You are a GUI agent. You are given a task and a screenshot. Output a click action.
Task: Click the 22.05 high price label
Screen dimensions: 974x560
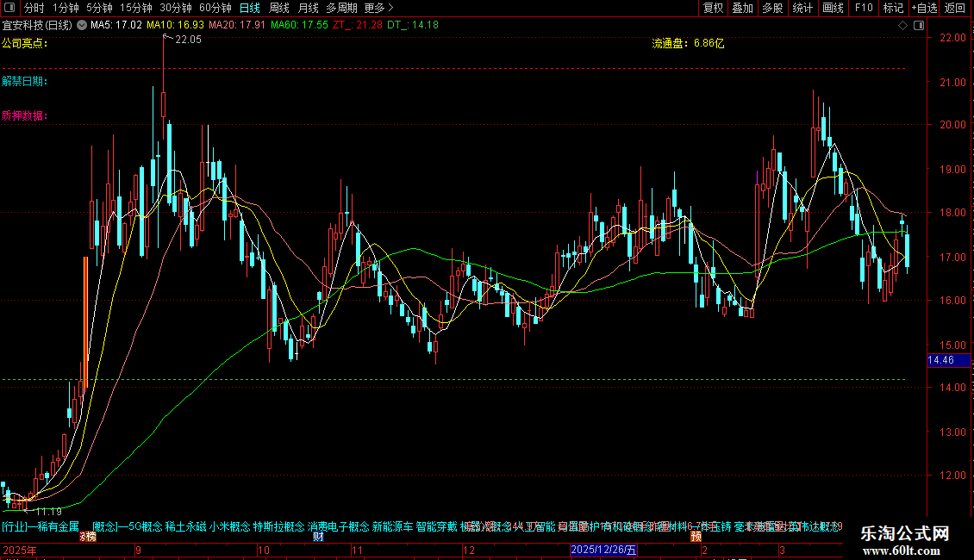[188, 39]
